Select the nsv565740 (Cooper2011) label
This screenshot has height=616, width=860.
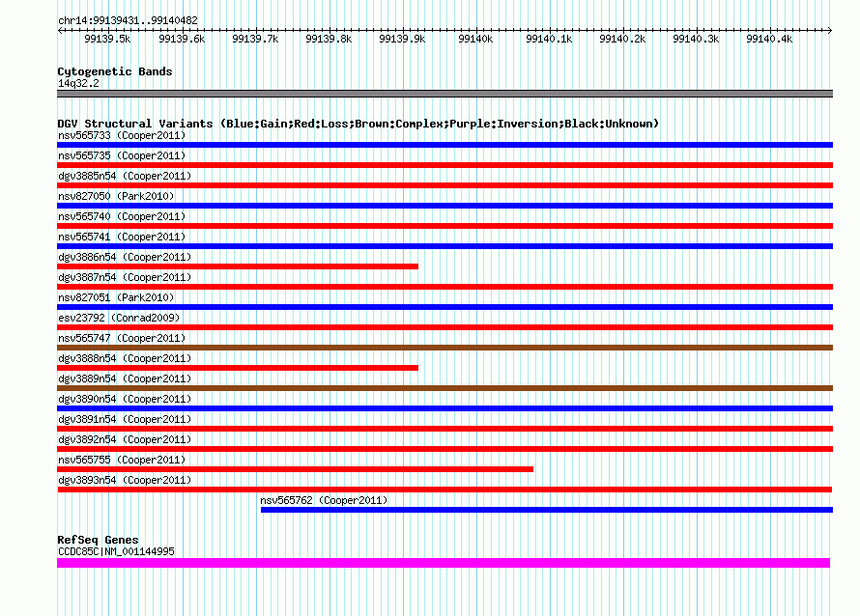(x=122, y=216)
